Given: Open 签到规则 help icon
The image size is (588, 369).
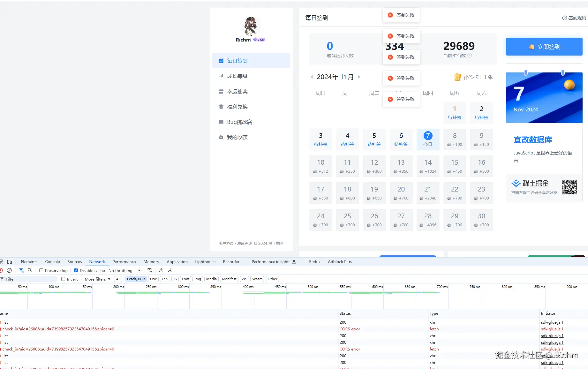Looking at the screenshot, I should click(x=564, y=18).
